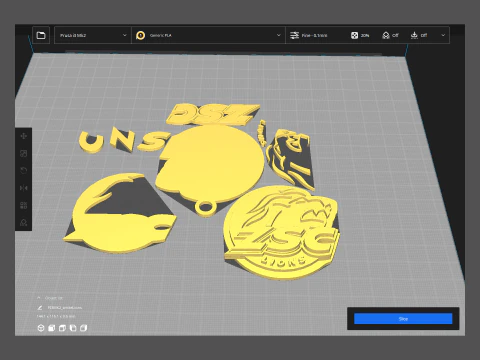Viewport: 480px width, 360px height.
Task: Click the adhesion off icon
Action: pyautogui.click(x=414, y=35)
